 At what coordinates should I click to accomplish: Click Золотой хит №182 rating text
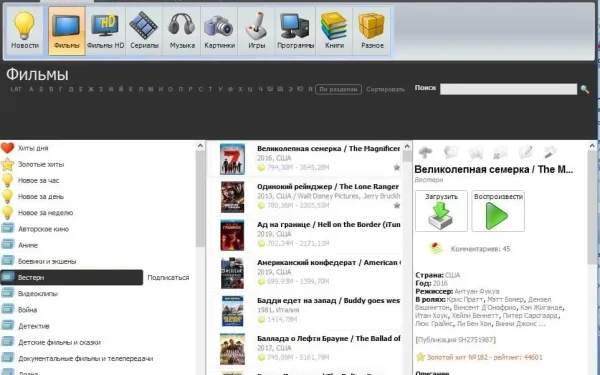(484, 357)
